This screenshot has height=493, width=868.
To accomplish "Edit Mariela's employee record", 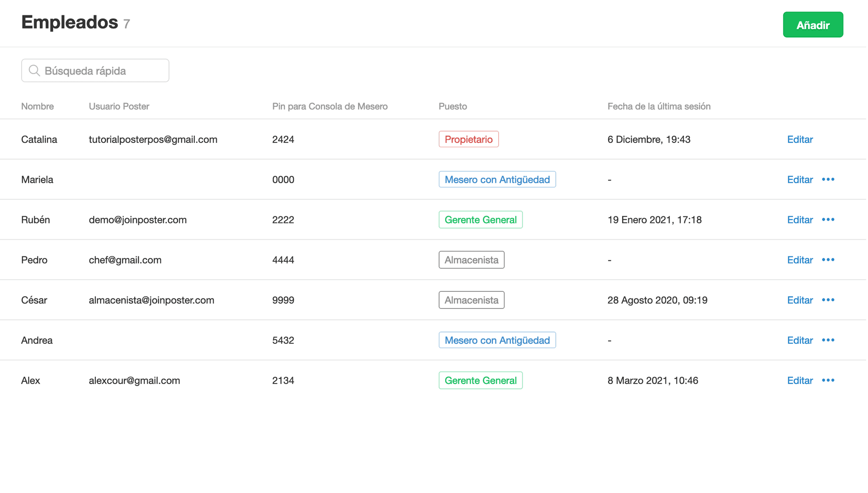I will [x=800, y=180].
